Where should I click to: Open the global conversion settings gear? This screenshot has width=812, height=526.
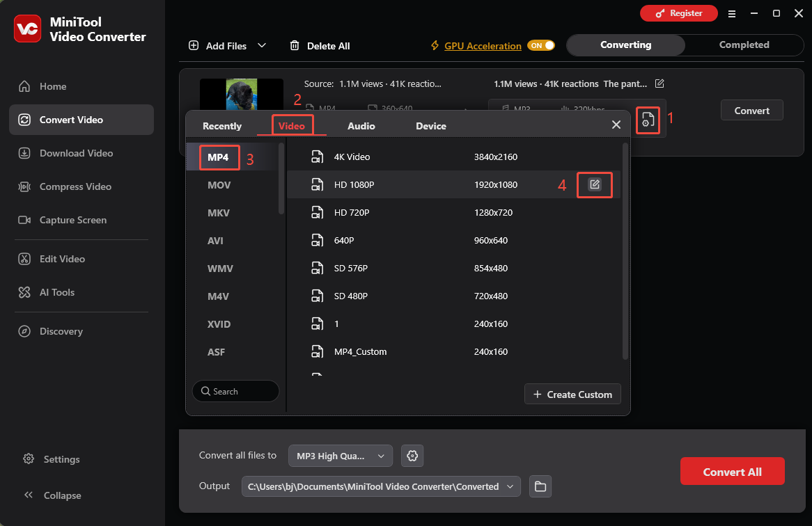pyautogui.click(x=412, y=456)
